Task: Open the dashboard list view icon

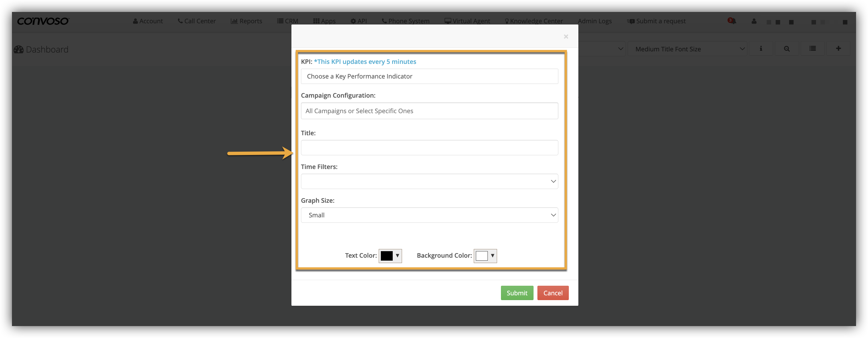Action: point(812,49)
